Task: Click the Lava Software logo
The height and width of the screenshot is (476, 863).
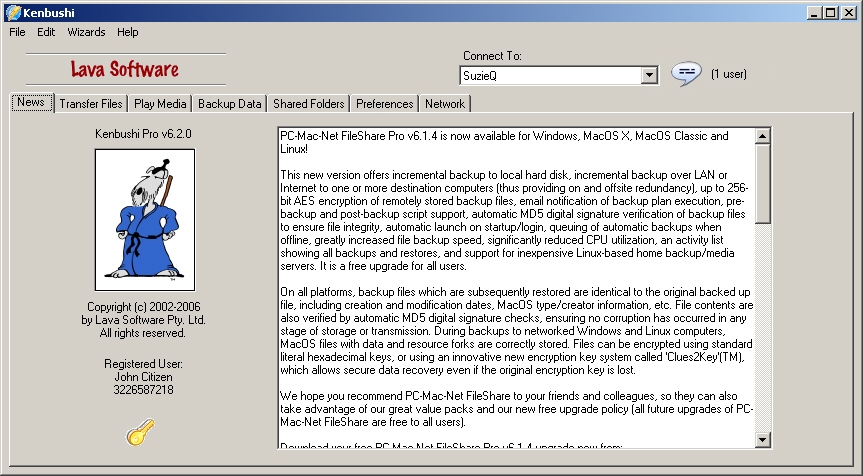Action: tap(125, 69)
